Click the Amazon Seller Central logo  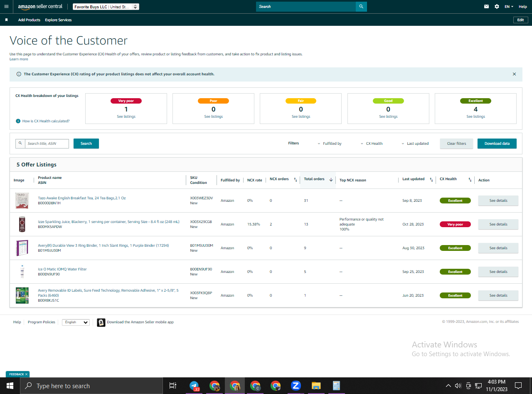point(40,7)
